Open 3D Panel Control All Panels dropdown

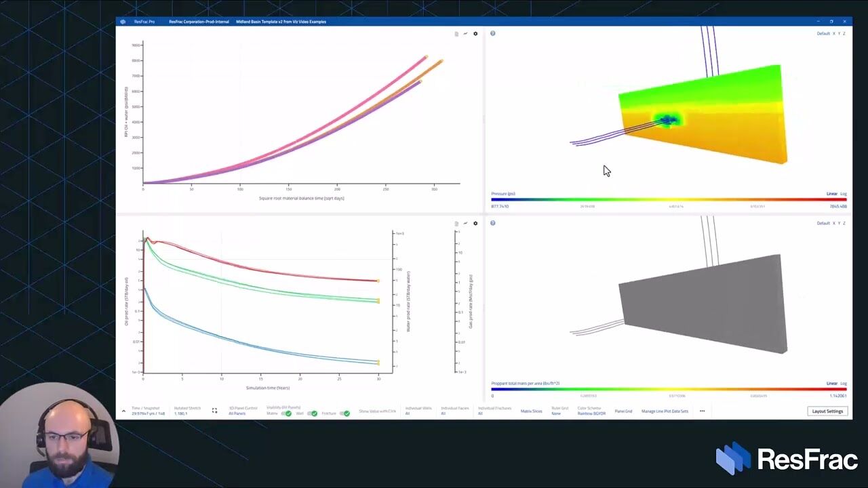pos(243,411)
